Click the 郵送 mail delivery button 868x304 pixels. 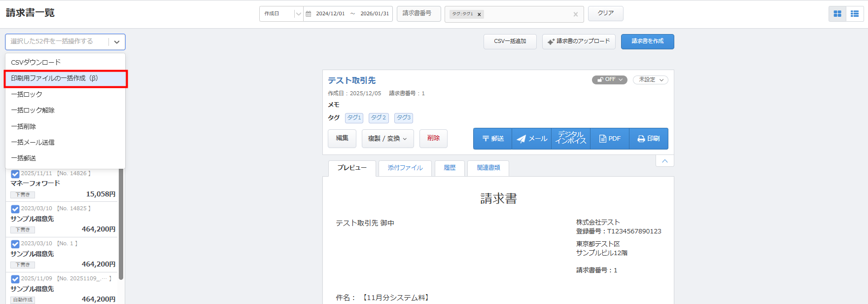[x=493, y=139]
